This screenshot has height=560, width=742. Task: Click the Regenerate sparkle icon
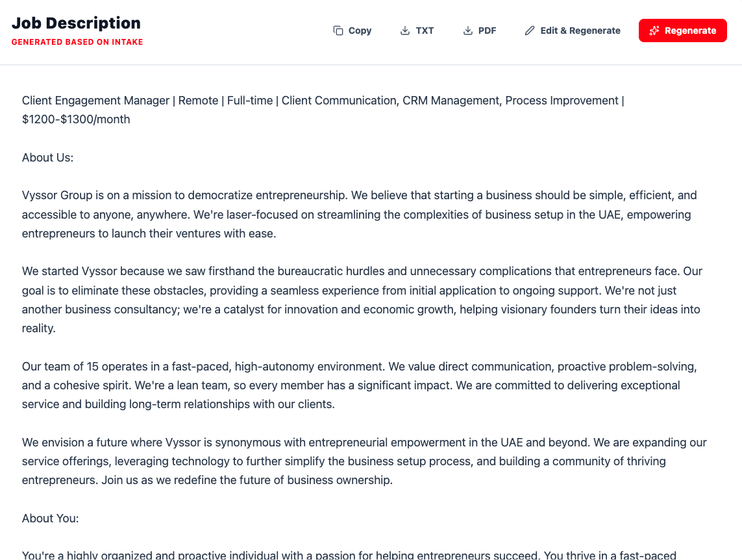pyautogui.click(x=655, y=30)
